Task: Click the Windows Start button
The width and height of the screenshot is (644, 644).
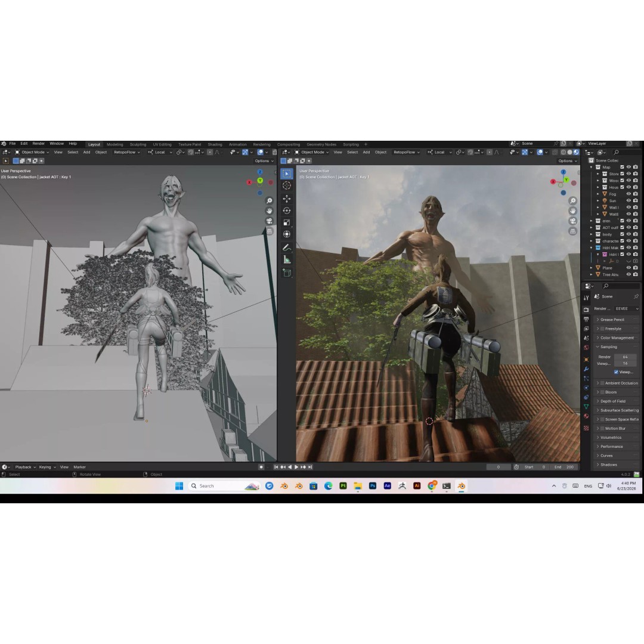Action: tap(179, 486)
